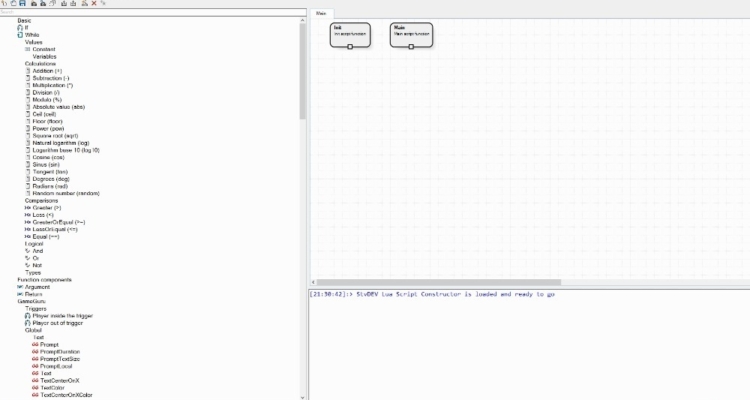The width and height of the screenshot is (750, 400).
Task: Select the Return function component
Action: tap(30, 294)
